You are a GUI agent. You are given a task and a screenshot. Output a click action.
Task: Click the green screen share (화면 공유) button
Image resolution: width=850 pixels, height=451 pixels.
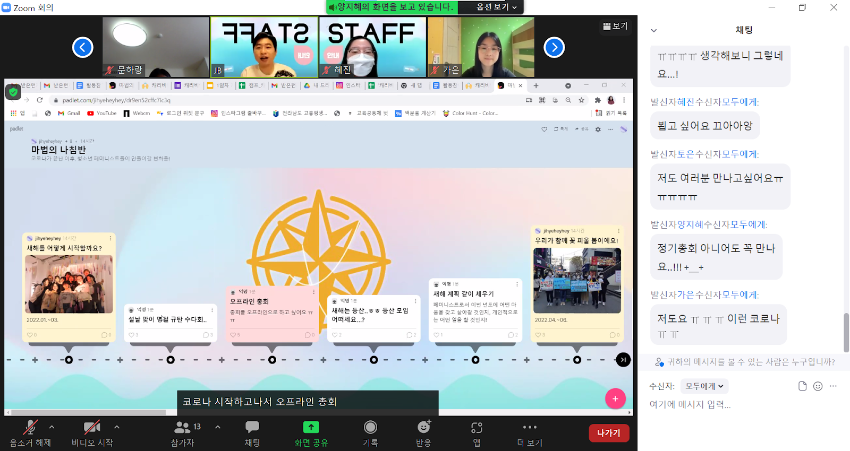click(x=311, y=433)
